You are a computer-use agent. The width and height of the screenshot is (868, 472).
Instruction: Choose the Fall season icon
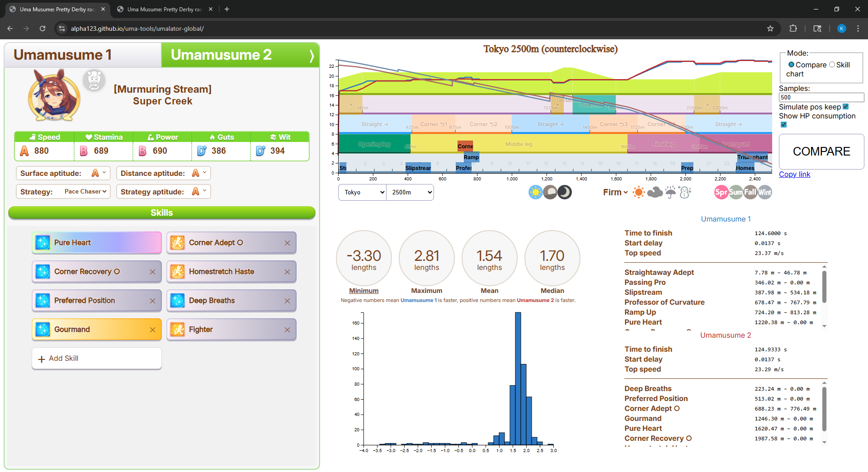(750, 192)
